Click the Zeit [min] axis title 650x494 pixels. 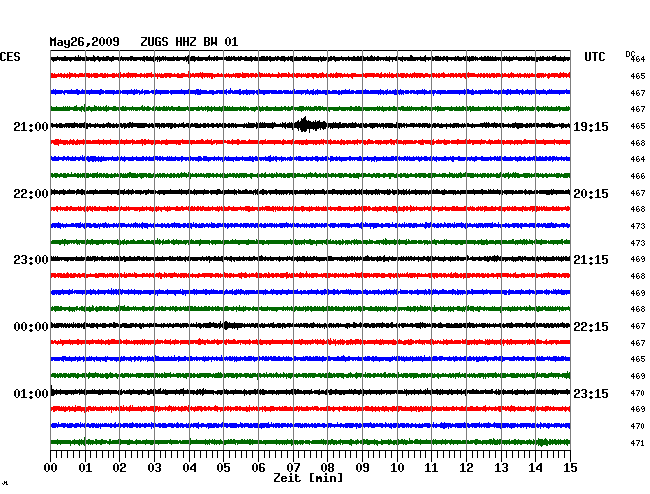point(308,478)
